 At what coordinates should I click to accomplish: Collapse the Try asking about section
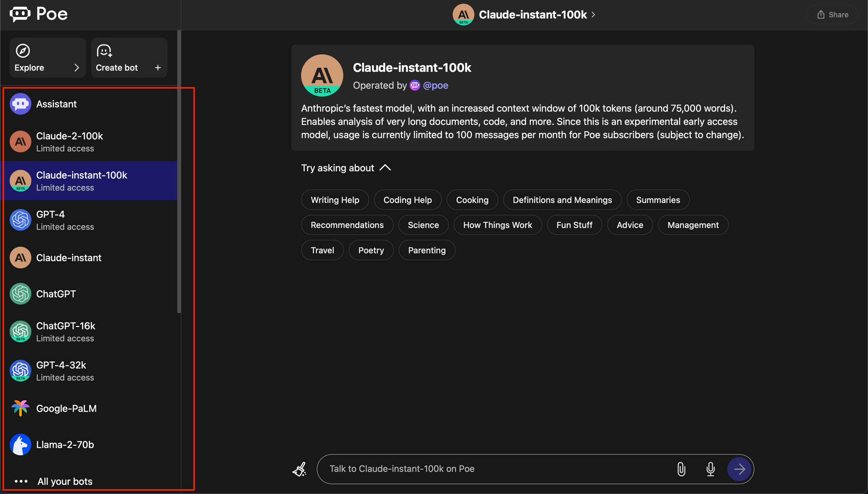(x=385, y=168)
